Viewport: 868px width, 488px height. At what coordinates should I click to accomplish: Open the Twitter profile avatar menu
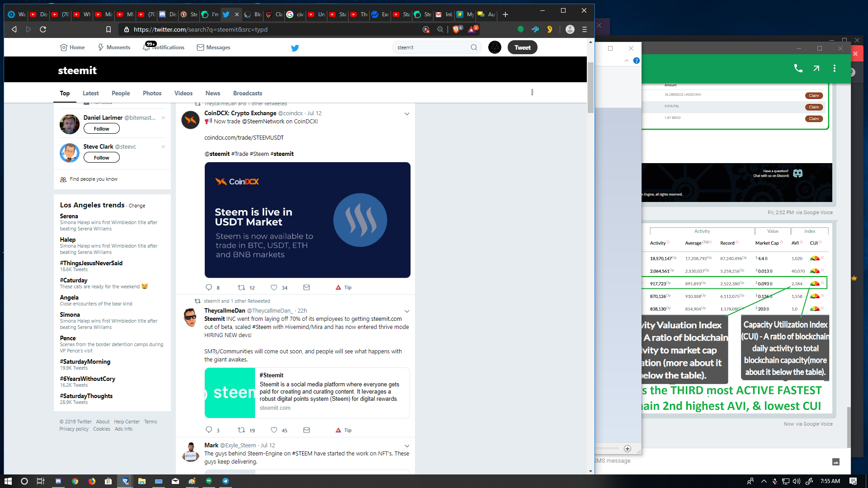(495, 47)
